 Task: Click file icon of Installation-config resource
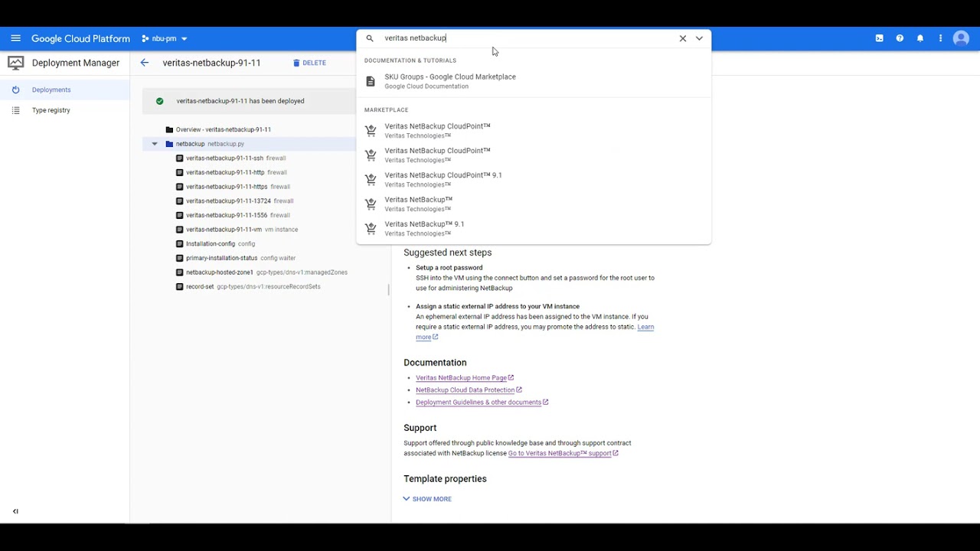click(x=179, y=244)
